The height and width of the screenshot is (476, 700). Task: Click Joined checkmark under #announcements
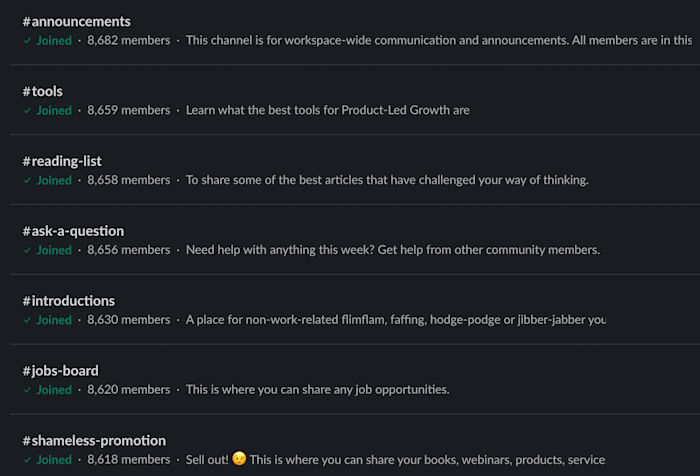[28, 41]
